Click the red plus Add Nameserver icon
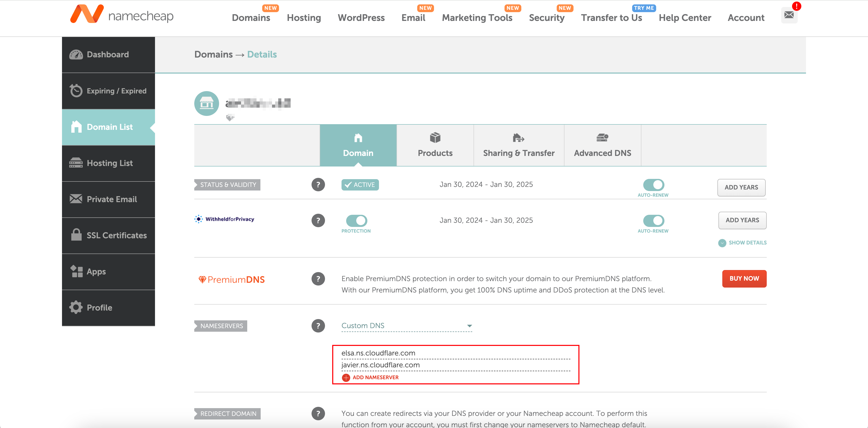This screenshot has height=428, width=868. 346,377
